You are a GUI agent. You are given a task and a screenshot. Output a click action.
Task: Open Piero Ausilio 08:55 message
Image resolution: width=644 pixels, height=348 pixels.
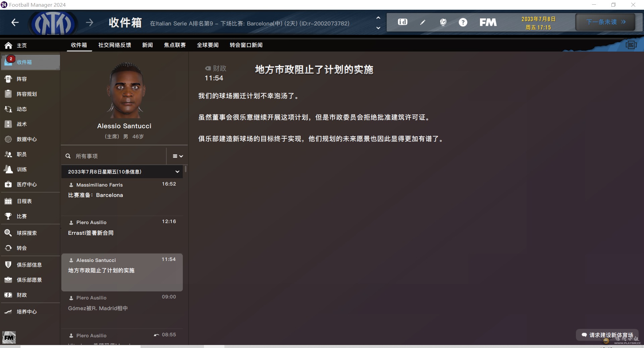[x=122, y=337]
